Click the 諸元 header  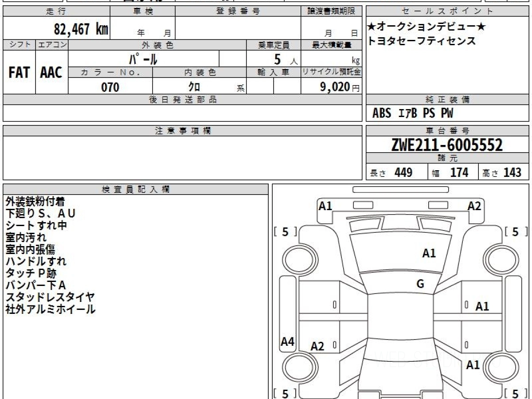click(447, 158)
